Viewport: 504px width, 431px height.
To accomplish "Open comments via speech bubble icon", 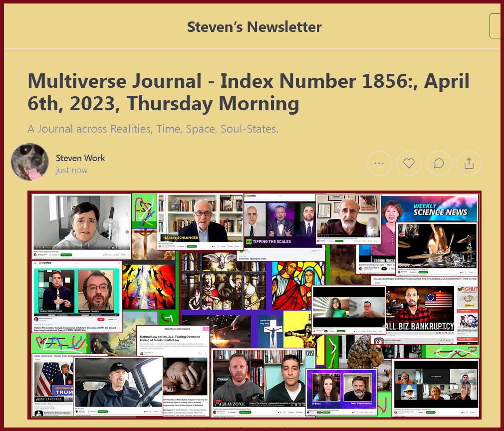I will coord(439,163).
